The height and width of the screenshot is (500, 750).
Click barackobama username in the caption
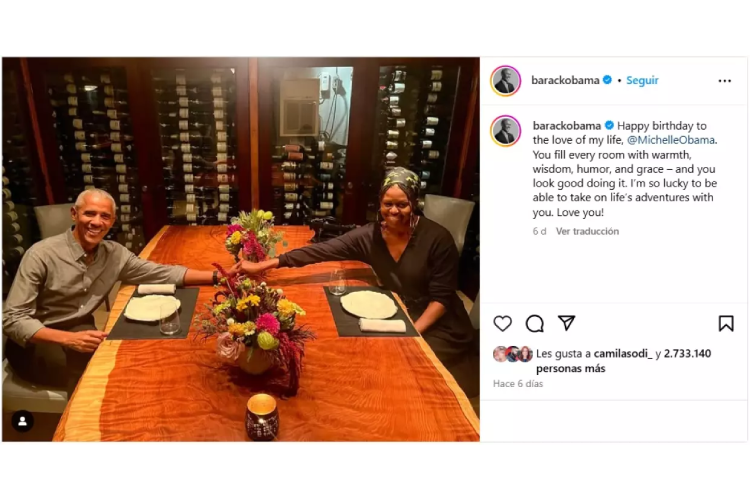click(x=566, y=126)
